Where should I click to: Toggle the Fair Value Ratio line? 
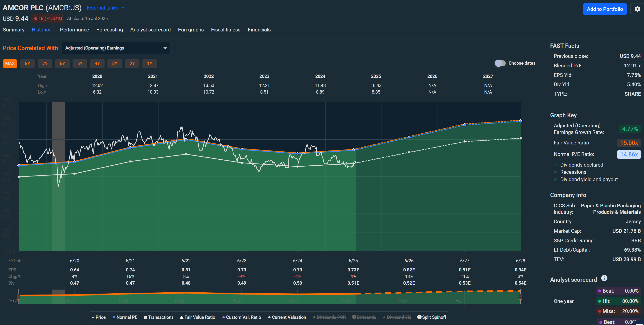[x=197, y=317]
